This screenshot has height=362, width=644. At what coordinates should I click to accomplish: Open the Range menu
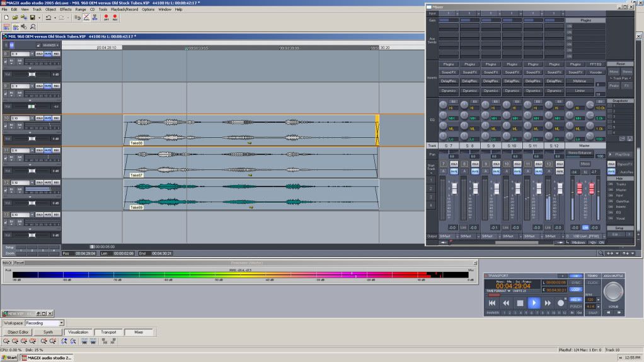(x=81, y=9)
